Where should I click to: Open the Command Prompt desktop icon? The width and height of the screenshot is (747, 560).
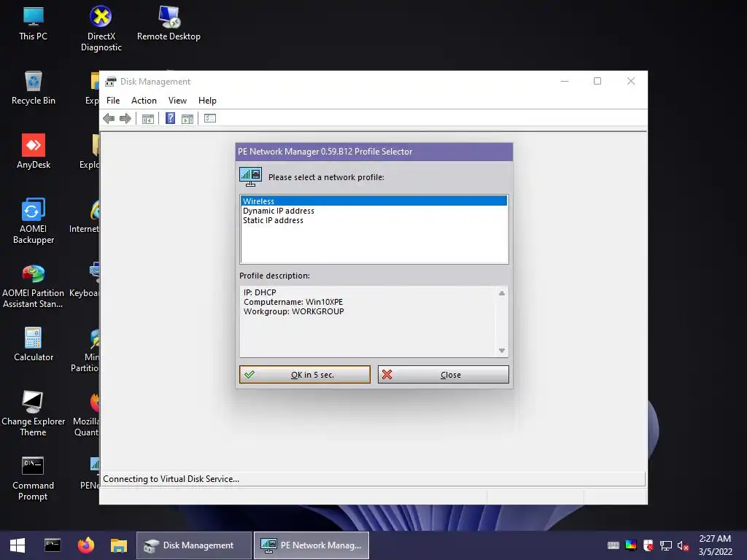click(x=33, y=478)
